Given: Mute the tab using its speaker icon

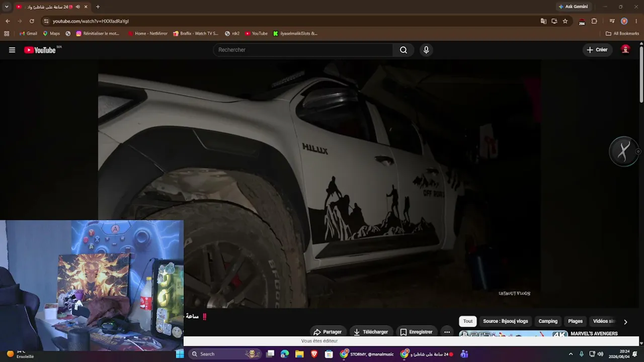Looking at the screenshot, I should [77, 7].
